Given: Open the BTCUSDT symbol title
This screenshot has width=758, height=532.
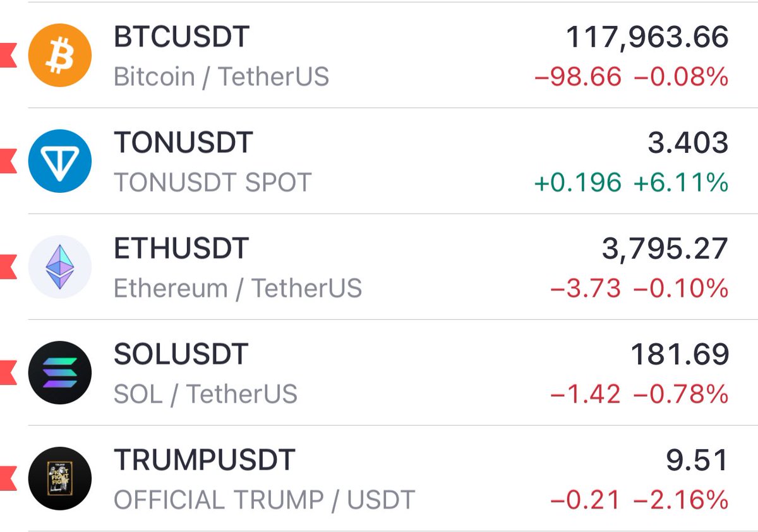Looking at the screenshot, I should coord(181,37).
